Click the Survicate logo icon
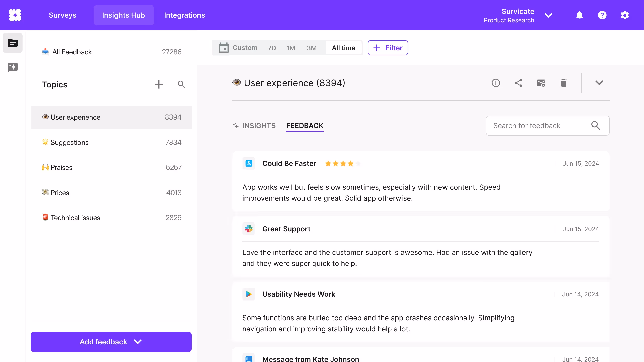The image size is (644, 362). pyautogui.click(x=15, y=15)
